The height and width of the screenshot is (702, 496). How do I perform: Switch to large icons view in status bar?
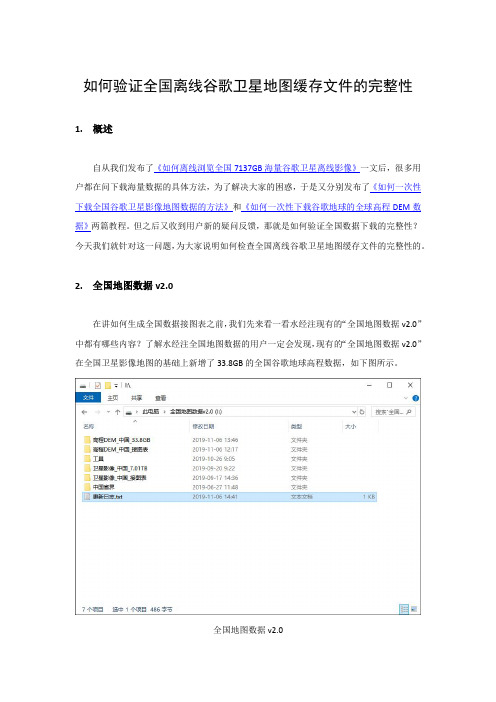414,609
